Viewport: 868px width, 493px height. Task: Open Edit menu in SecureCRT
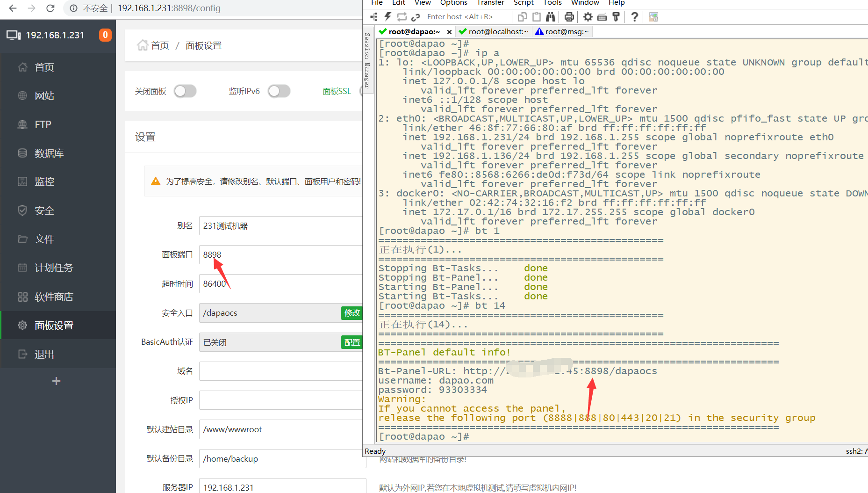coord(399,3)
